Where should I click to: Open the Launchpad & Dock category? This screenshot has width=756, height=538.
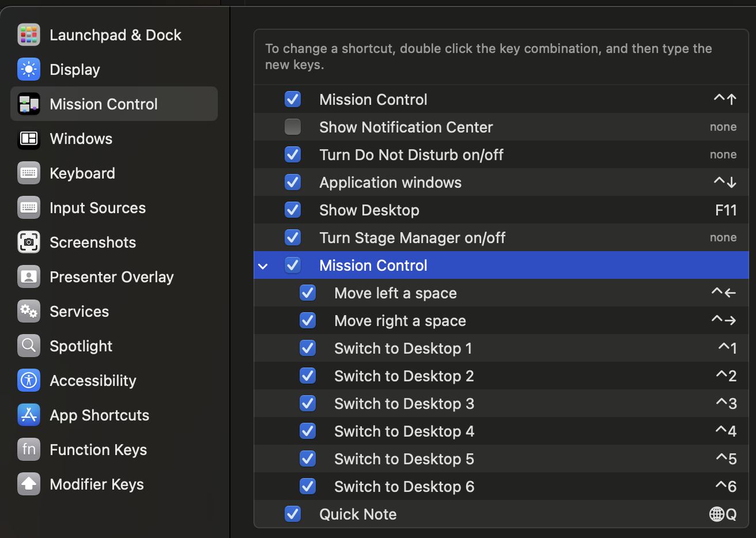click(x=115, y=35)
